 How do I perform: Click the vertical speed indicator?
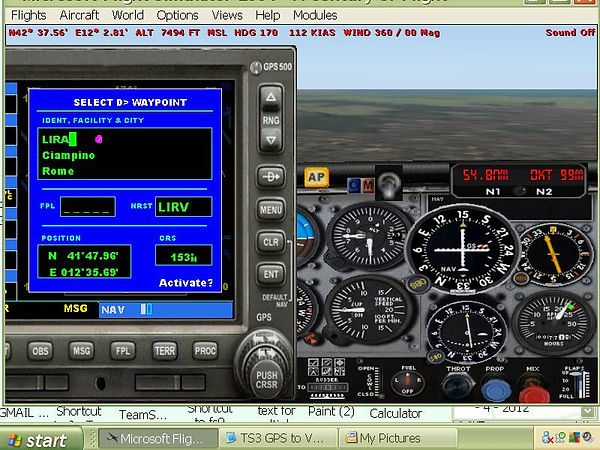coord(367,309)
